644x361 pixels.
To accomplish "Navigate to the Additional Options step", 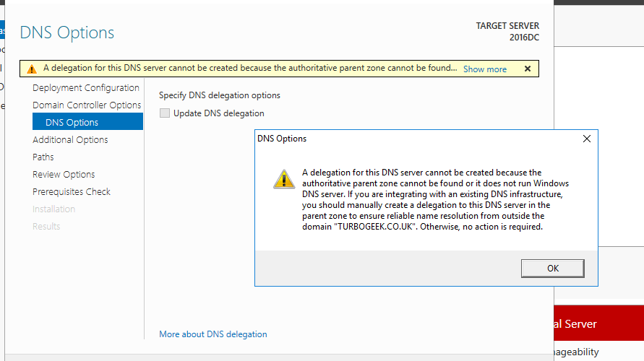I will coord(70,140).
